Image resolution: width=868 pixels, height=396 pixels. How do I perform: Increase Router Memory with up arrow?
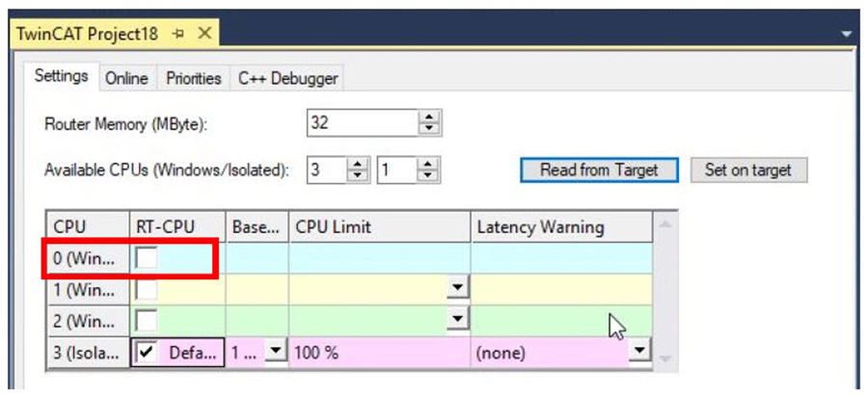429,118
